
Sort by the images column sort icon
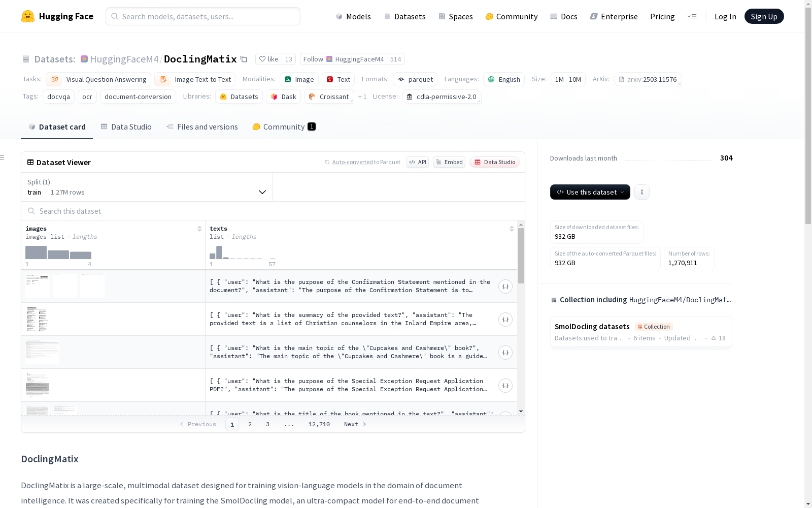click(x=199, y=229)
